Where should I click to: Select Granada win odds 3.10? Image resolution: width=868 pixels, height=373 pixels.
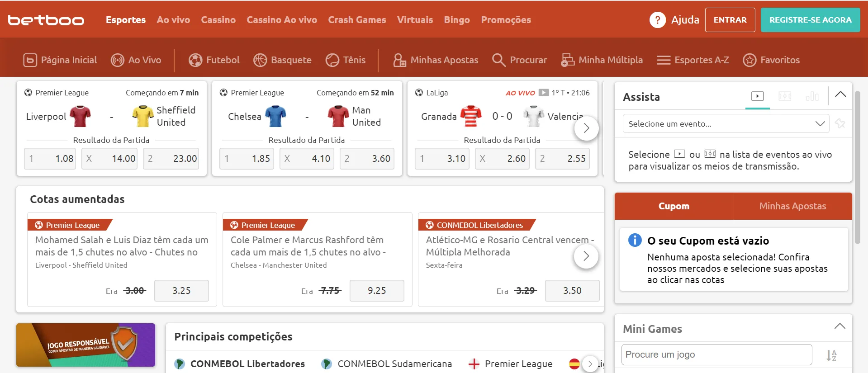442,159
